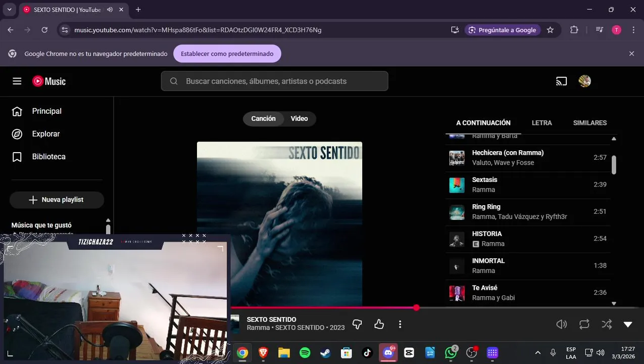Dislike the song SEXTO SENTIDO

pyautogui.click(x=357, y=324)
